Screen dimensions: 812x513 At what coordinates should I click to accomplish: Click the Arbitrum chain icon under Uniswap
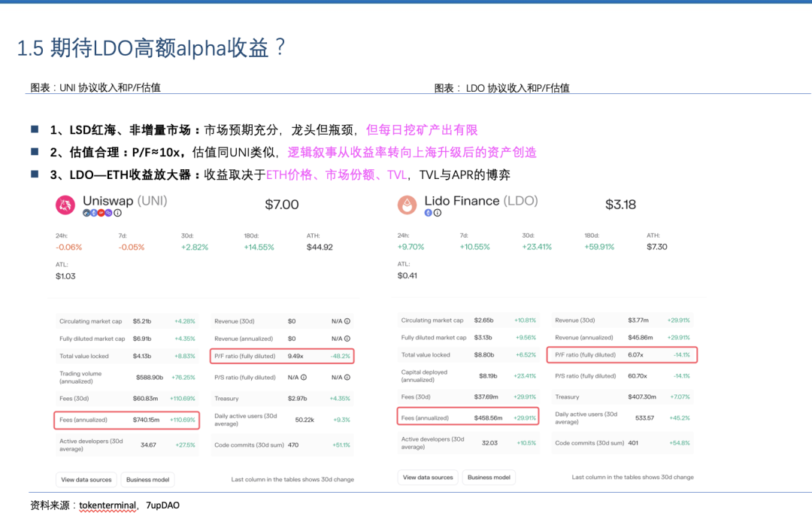coord(86,213)
